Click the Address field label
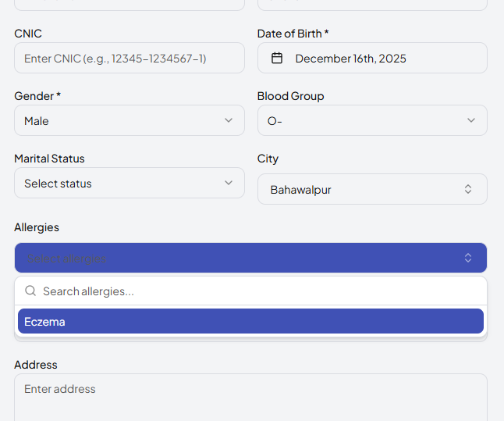504x421 pixels. [x=36, y=365]
